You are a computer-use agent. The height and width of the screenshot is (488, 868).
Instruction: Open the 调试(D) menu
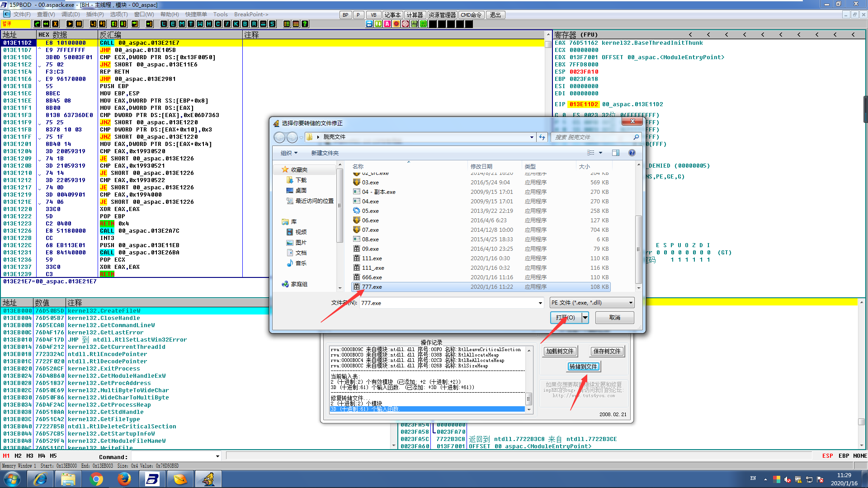point(71,14)
